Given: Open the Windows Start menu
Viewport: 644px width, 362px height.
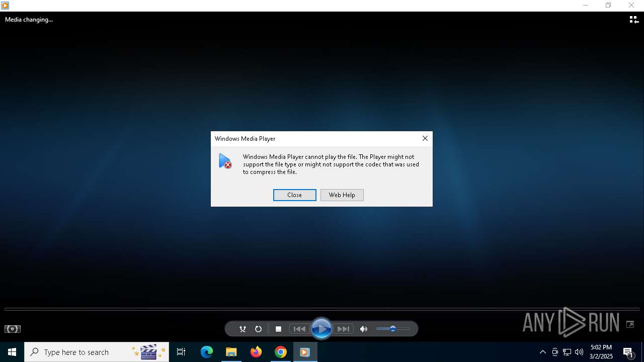Looking at the screenshot, I should pos(12,352).
